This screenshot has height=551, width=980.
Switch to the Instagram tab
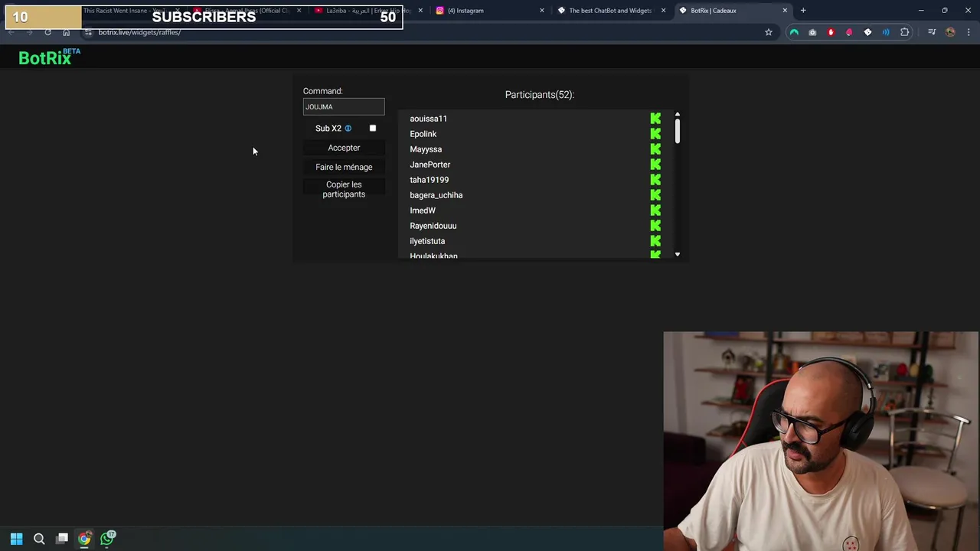[x=490, y=11]
